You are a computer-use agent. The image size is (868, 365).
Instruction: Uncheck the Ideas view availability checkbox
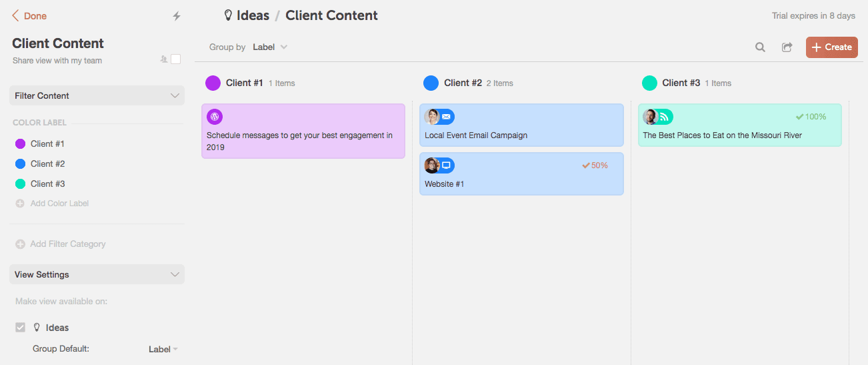[x=20, y=328]
